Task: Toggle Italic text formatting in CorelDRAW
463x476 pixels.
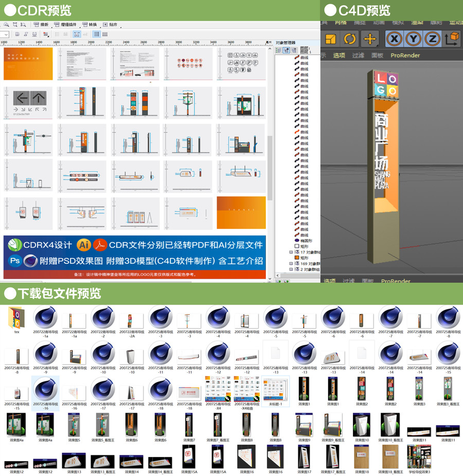Action: (26, 34)
